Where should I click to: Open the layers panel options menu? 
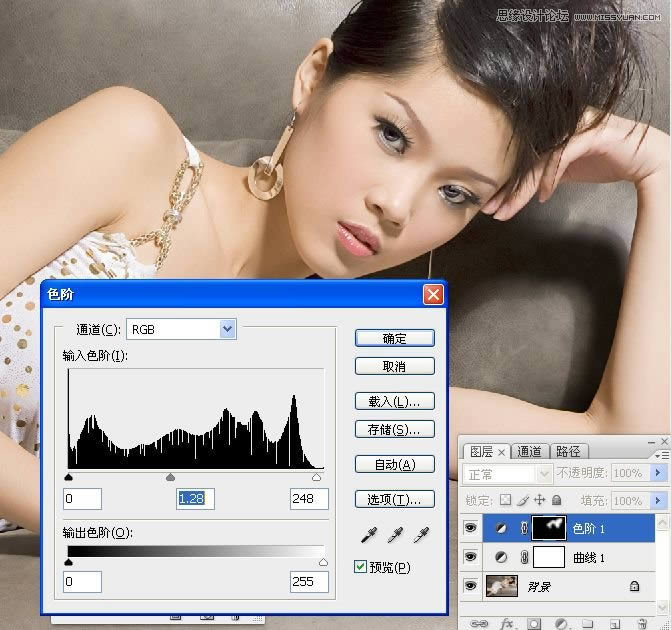click(x=660, y=453)
